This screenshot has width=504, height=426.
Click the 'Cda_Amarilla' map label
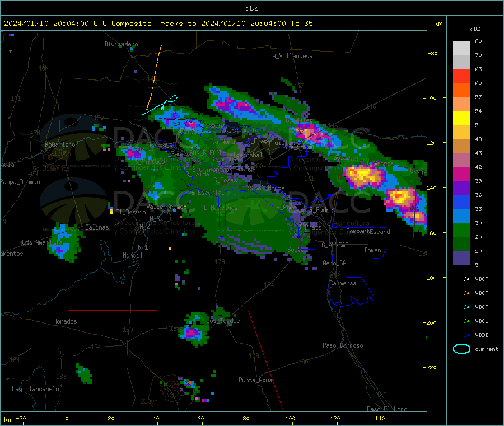42,242
